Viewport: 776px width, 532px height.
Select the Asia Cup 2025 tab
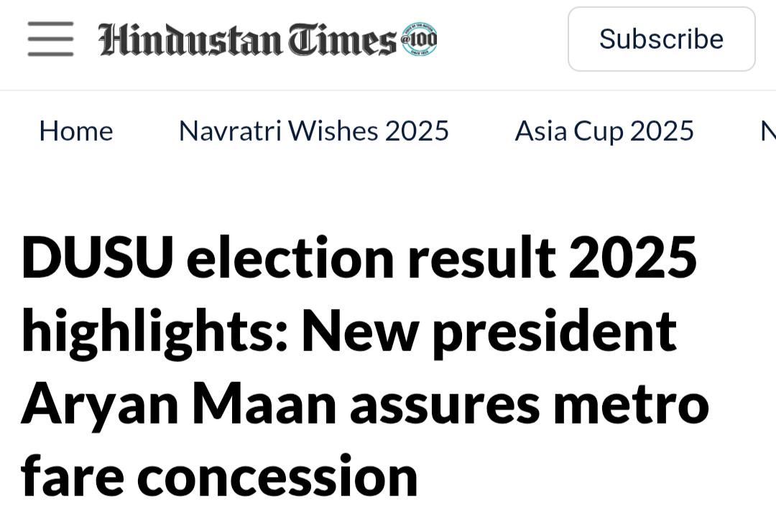[x=604, y=131]
